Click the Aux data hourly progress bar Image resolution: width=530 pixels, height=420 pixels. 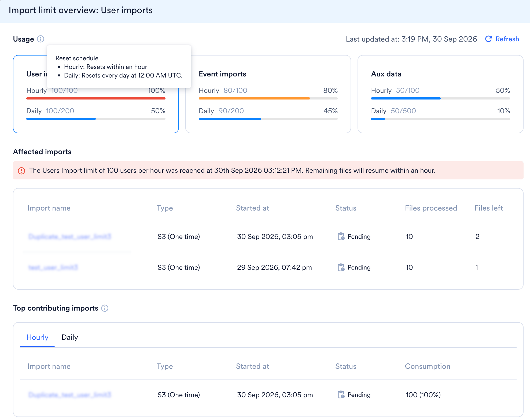(440, 98)
